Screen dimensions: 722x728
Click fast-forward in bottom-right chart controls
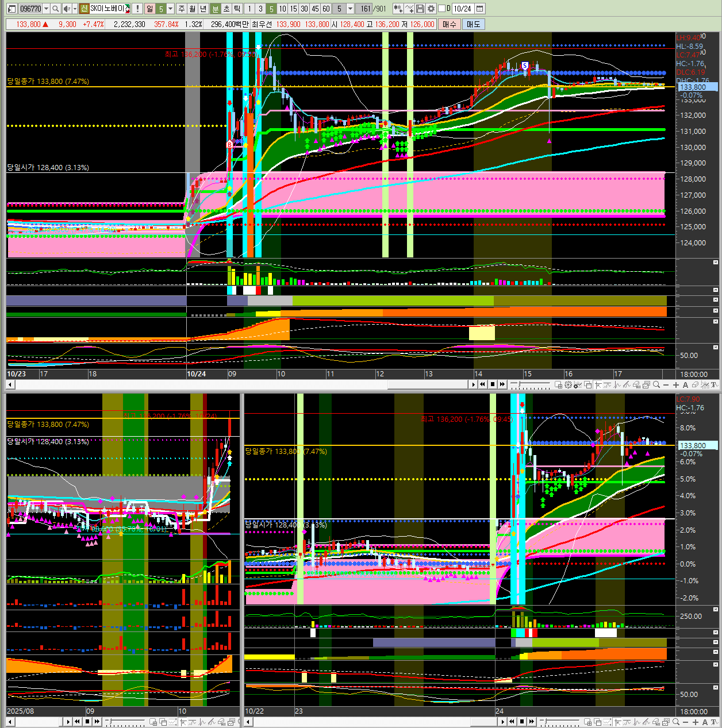coord(532,722)
